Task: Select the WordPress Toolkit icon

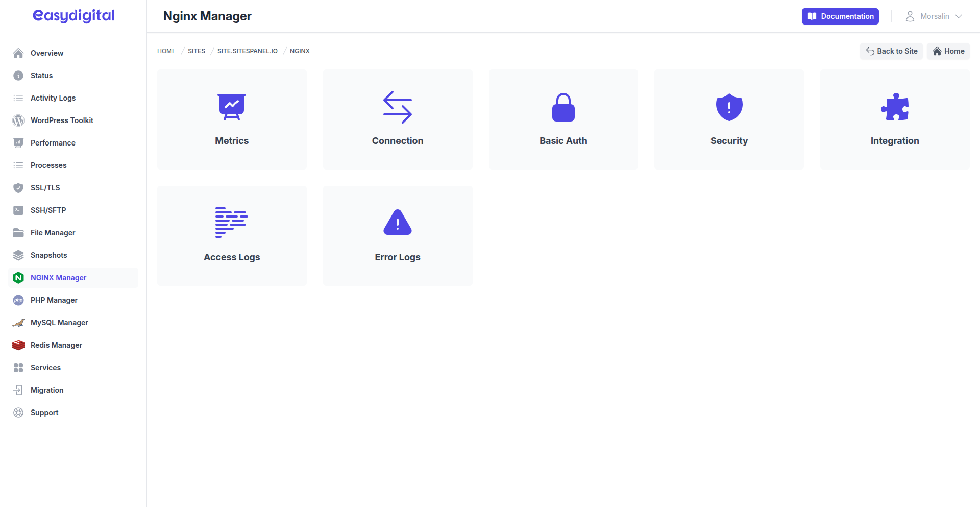Action: (x=18, y=120)
